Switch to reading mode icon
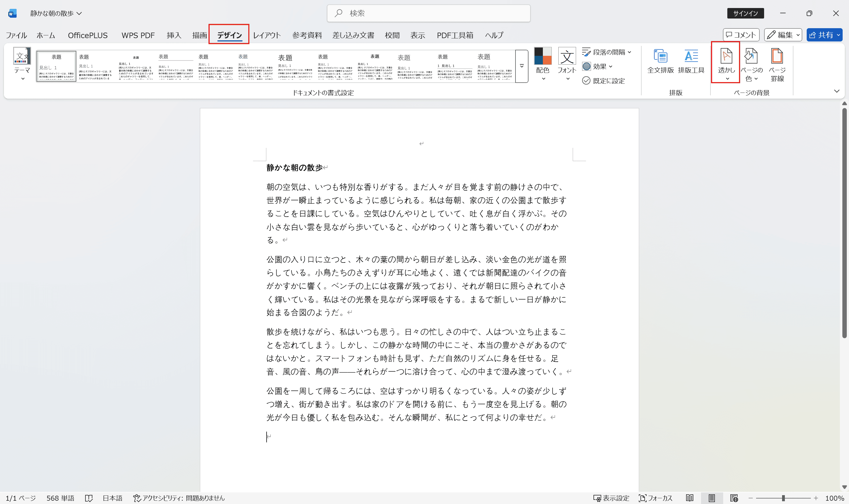 click(690, 498)
